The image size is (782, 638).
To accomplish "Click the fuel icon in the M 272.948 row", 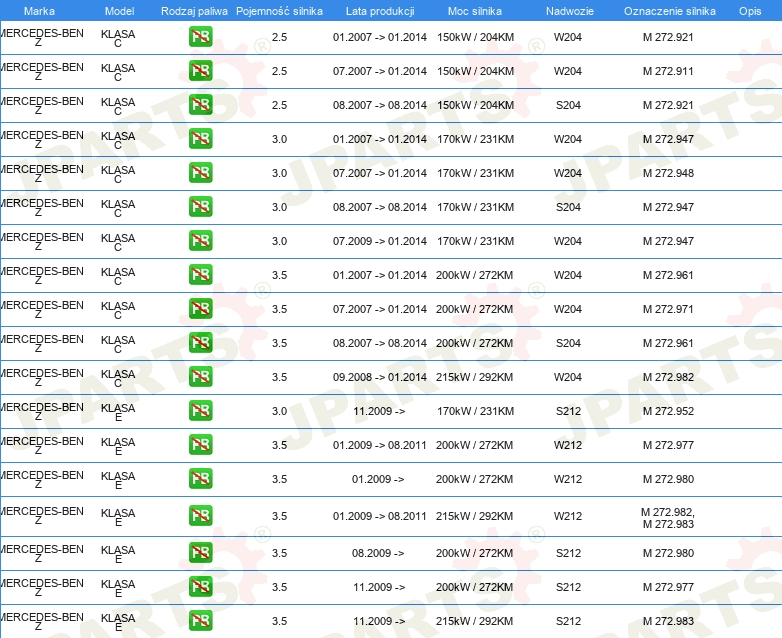I will [x=200, y=173].
